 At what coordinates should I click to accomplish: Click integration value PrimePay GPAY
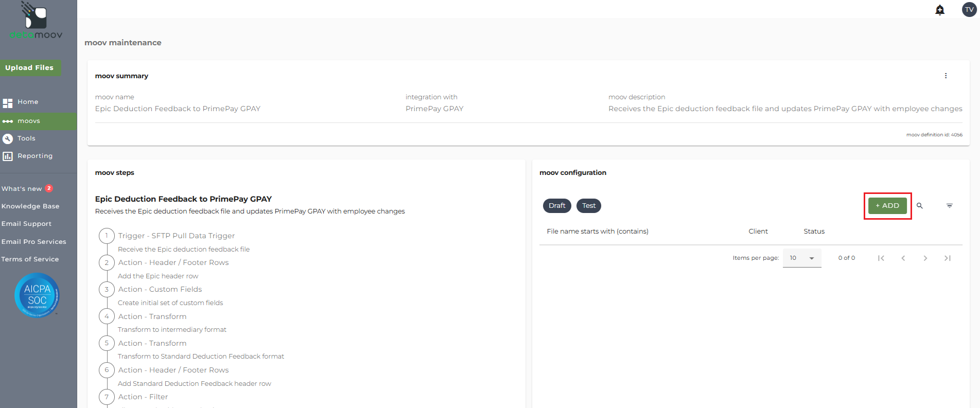(434, 109)
